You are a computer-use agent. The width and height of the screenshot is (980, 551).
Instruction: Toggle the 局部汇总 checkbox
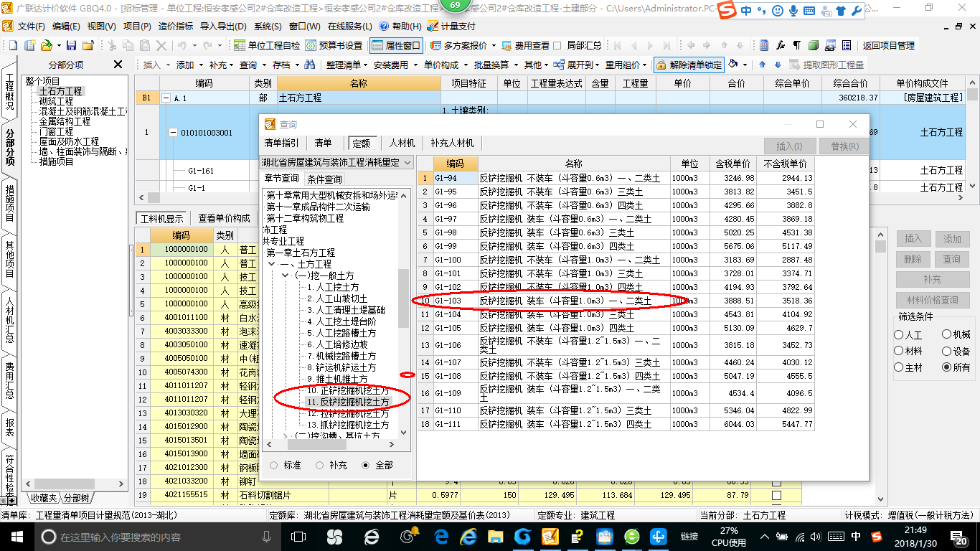(x=557, y=45)
